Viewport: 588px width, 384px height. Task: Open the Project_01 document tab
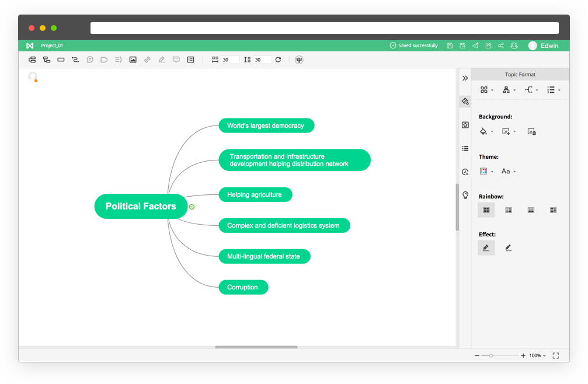(x=52, y=46)
